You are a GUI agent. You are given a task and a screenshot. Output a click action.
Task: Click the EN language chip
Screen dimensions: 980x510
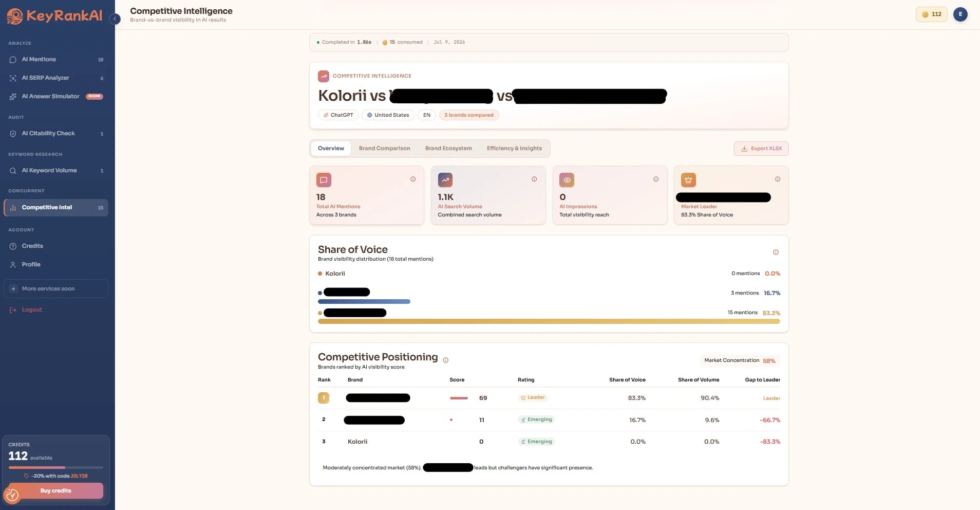pyautogui.click(x=427, y=115)
